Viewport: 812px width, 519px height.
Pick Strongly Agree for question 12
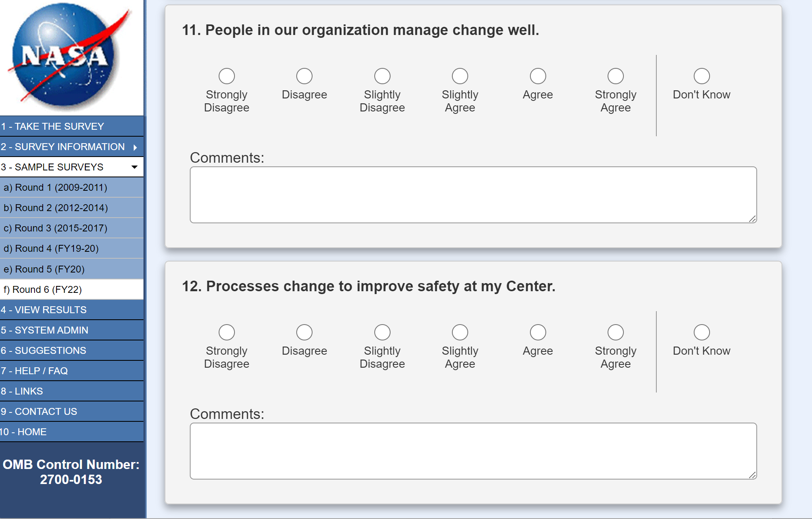click(x=615, y=332)
